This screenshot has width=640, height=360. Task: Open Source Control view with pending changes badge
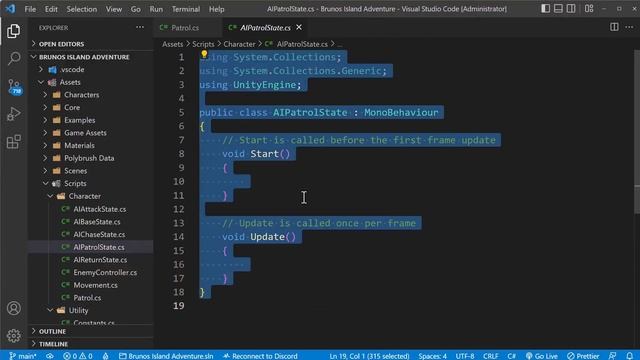(x=13, y=87)
